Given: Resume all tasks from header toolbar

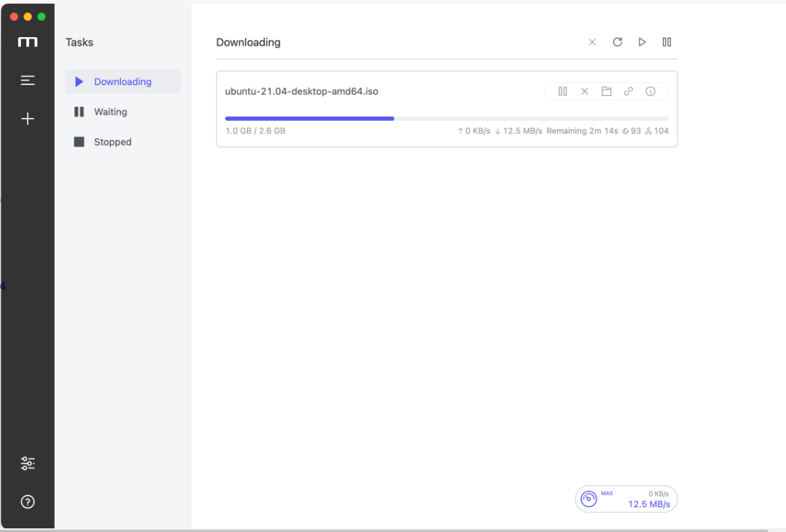Looking at the screenshot, I should click(x=642, y=42).
